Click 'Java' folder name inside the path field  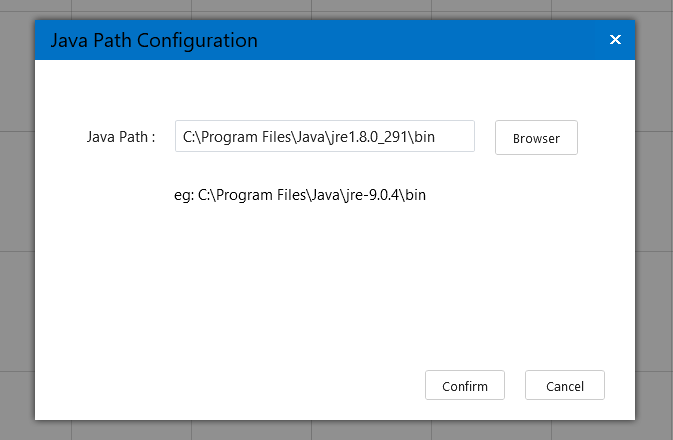tap(310, 137)
